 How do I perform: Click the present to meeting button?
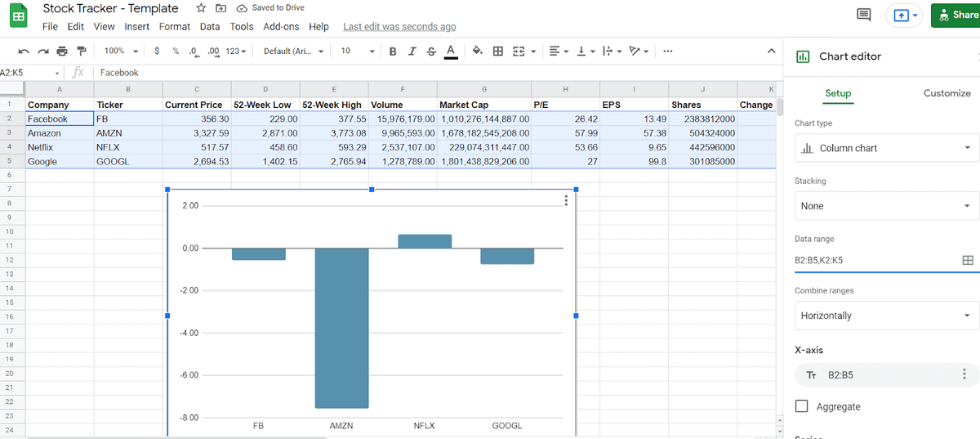click(904, 15)
